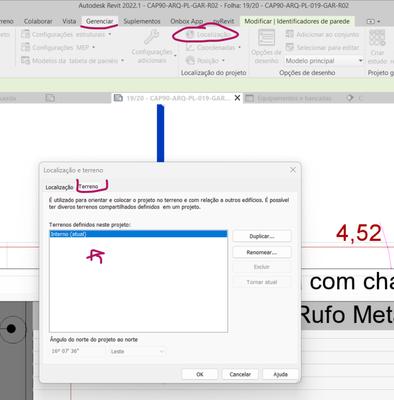Click the view tab icon labeled with dash

(50, 98)
